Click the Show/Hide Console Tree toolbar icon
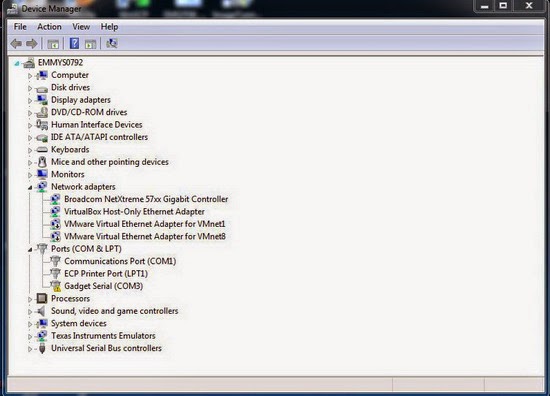The image size is (550, 396). [53, 44]
